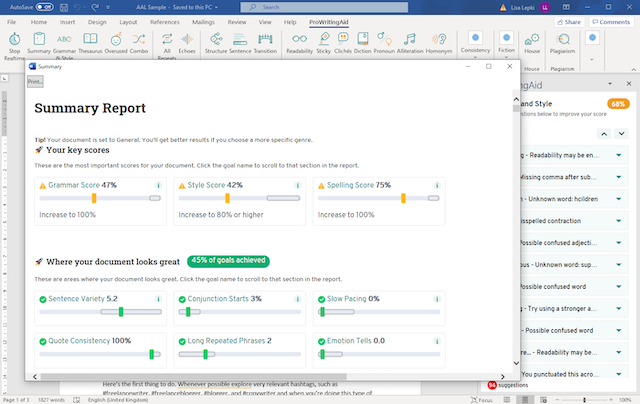Run the Plagiarism check

pos(562,39)
